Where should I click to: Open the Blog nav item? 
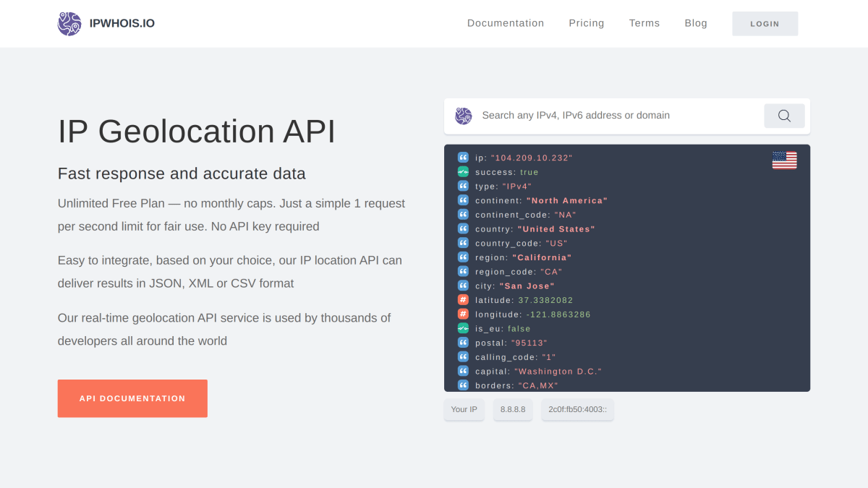[696, 23]
